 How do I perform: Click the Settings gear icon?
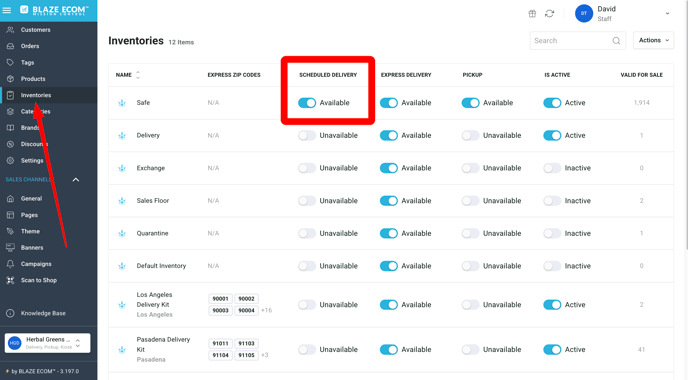pos(11,161)
